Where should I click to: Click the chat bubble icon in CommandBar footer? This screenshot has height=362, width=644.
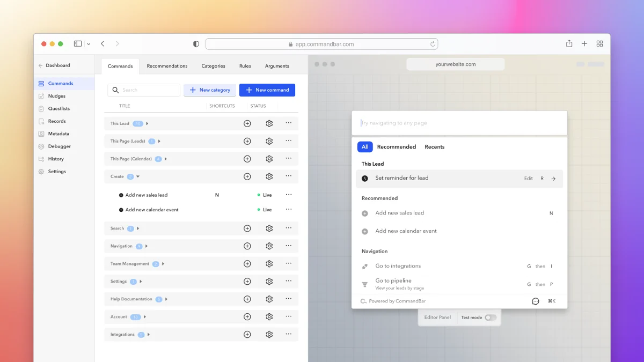(536, 301)
